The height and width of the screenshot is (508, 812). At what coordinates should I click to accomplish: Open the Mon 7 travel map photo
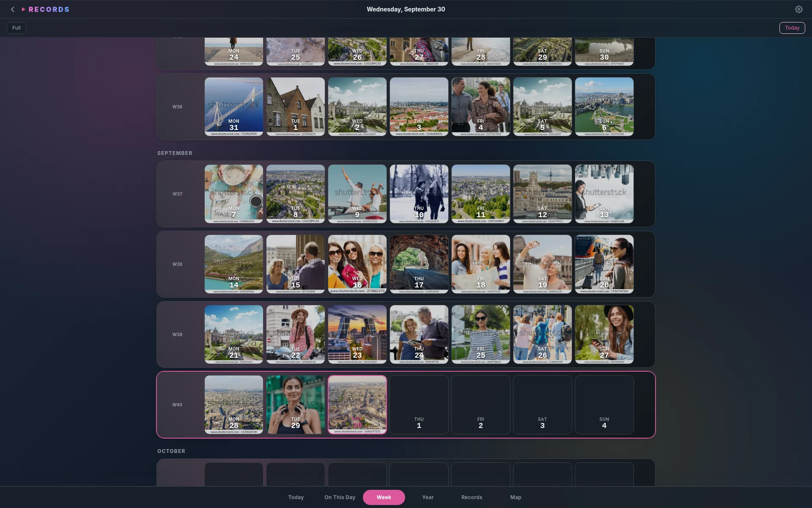pos(234,194)
